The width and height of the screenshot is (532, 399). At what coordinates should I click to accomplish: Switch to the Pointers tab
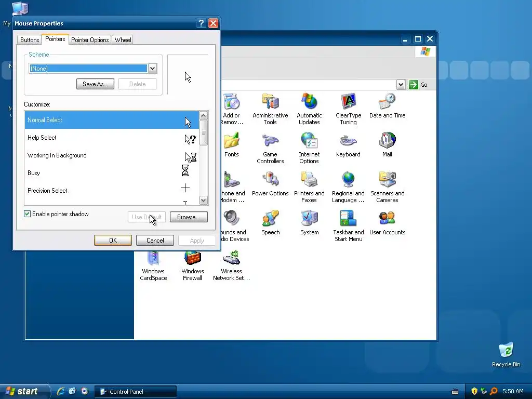tap(55, 39)
